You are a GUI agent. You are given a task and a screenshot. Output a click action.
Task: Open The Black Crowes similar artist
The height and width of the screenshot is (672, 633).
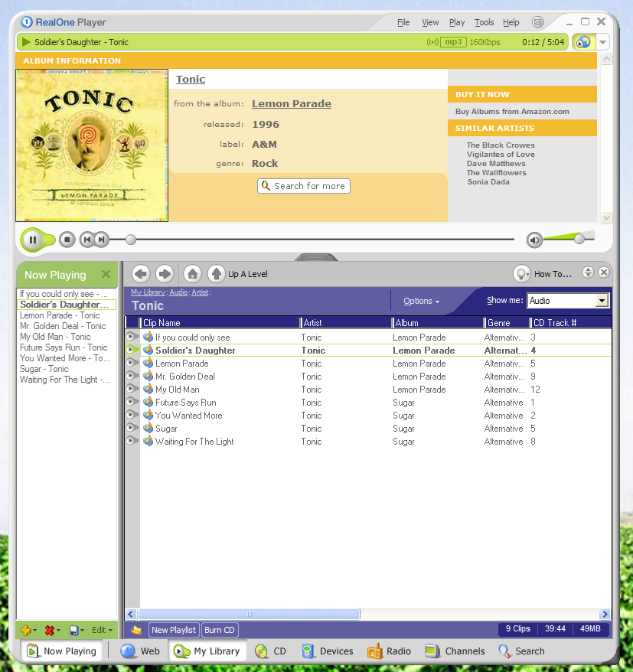point(501,145)
